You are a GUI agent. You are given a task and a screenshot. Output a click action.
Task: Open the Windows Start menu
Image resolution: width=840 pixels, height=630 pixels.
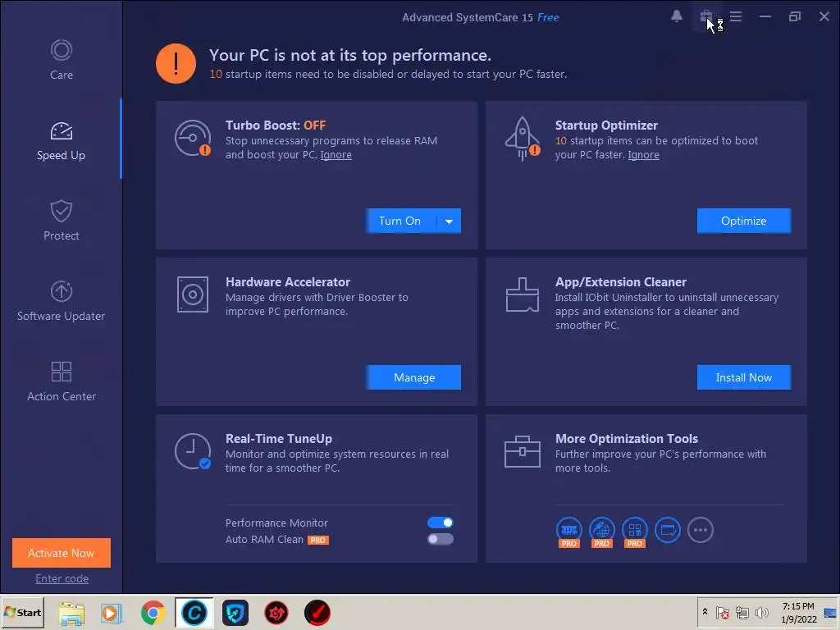coord(22,612)
